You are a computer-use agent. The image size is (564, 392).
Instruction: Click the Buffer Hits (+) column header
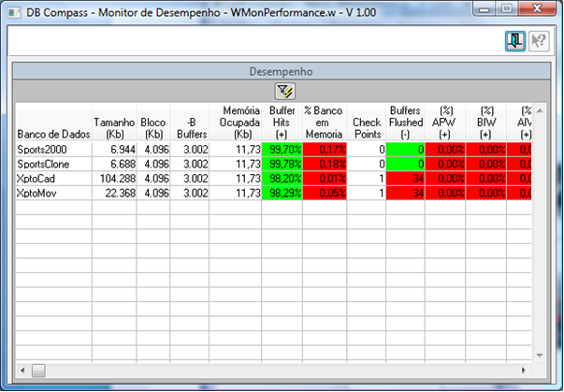coord(282,123)
